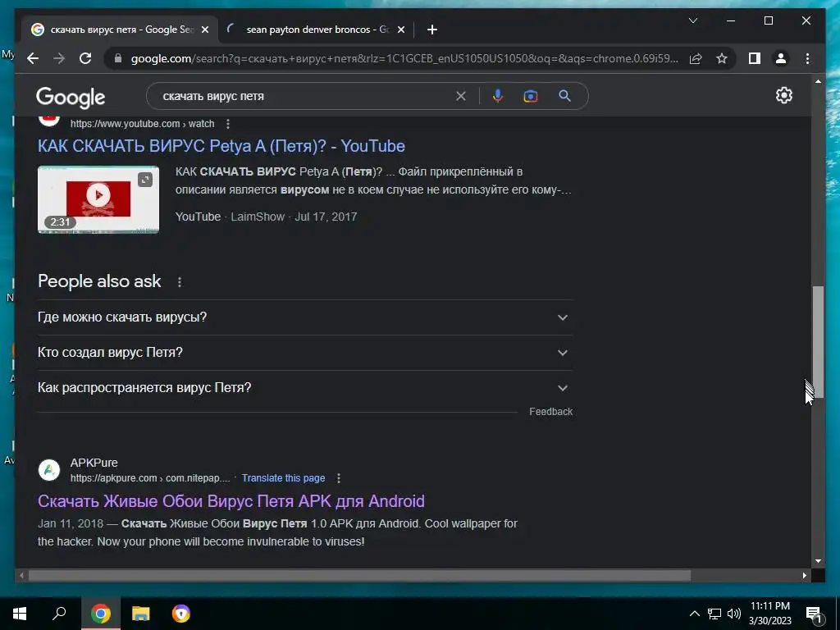The width and height of the screenshot is (840, 630).
Task: Click the APKPure site favicon
Action: tap(49, 470)
